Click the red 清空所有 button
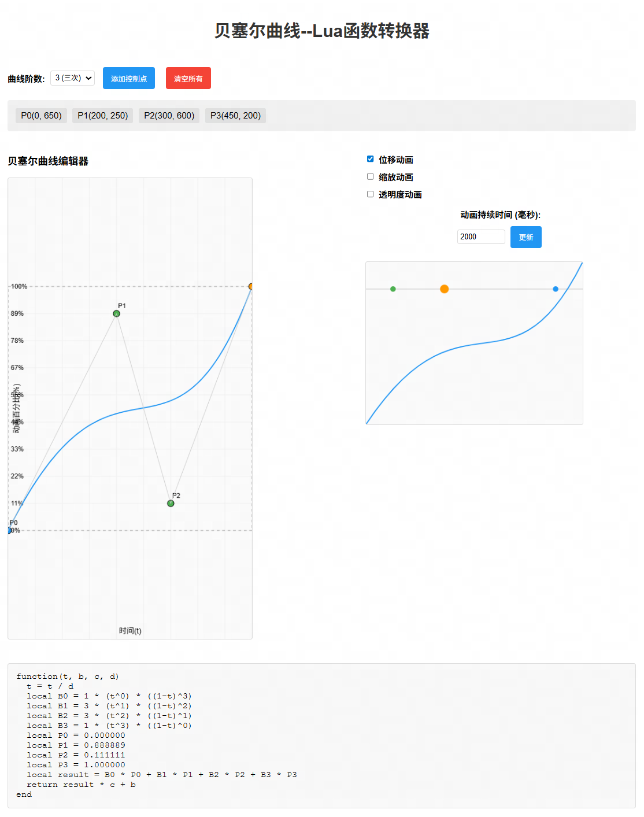Image resolution: width=644 pixels, height=817 pixels. [188, 79]
